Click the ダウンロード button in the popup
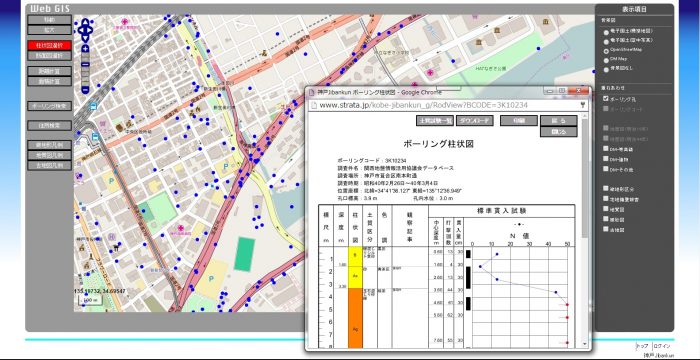The width and height of the screenshot is (700, 360). click(x=475, y=121)
